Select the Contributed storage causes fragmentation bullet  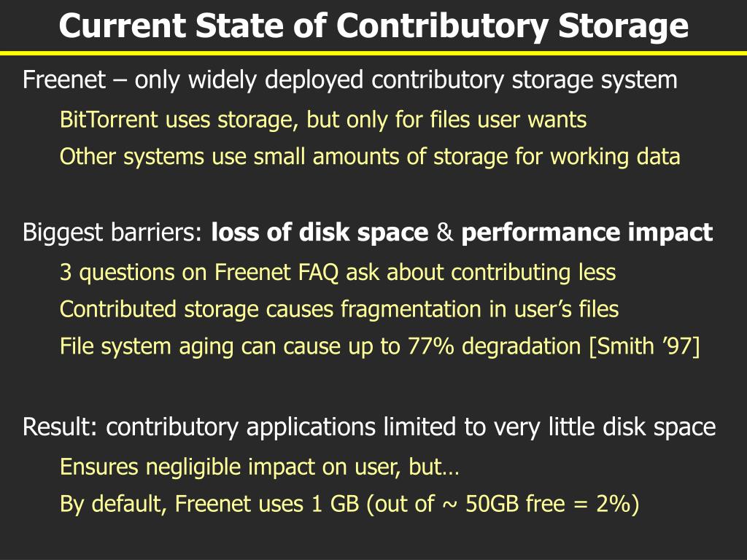(339, 309)
